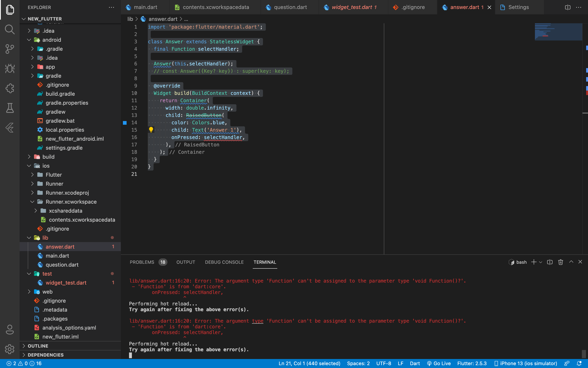The image size is (588, 368).
Task: Open the Accounts icon in activity bar
Action: pos(10,330)
